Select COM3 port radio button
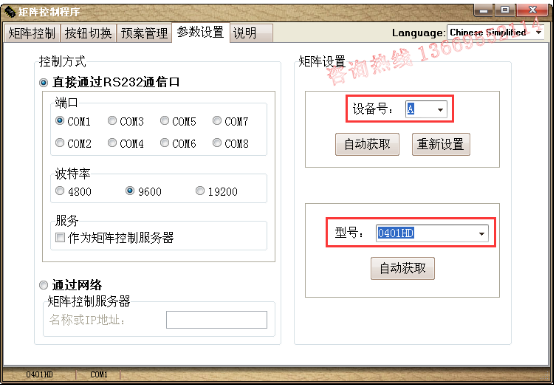This screenshot has width=554, height=385. click(x=112, y=121)
